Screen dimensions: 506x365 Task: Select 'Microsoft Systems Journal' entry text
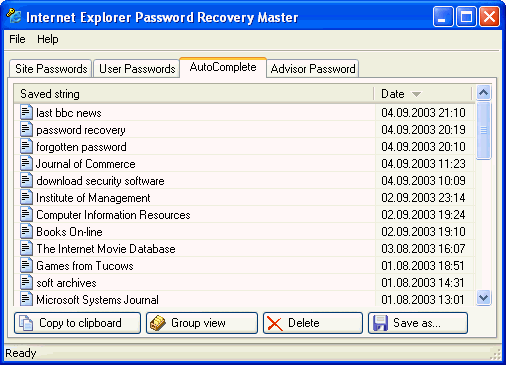97,300
